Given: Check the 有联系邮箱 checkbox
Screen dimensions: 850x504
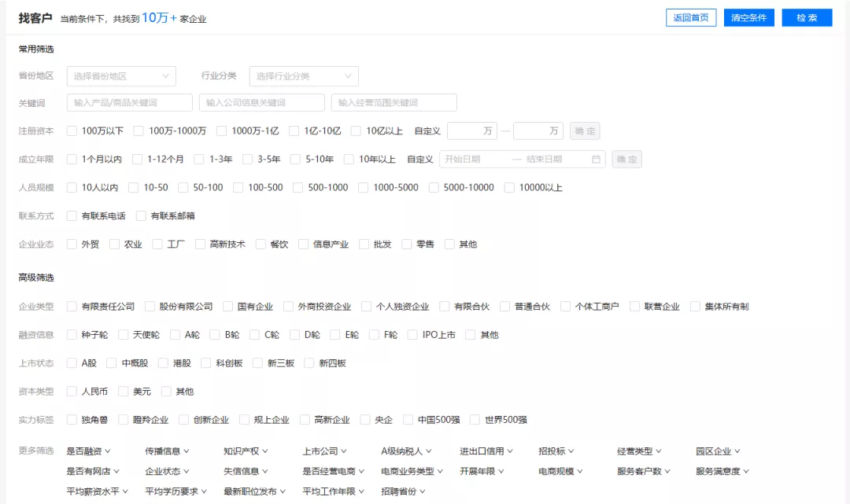Looking at the screenshot, I should coord(141,216).
